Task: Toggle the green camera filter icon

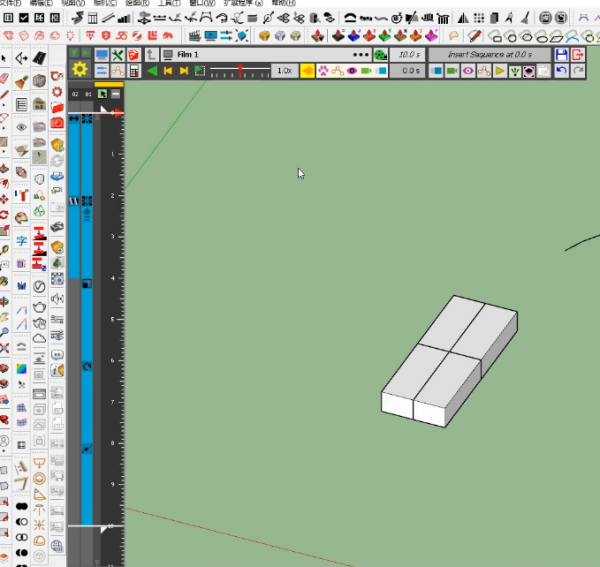Action: click(x=366, y=71)
